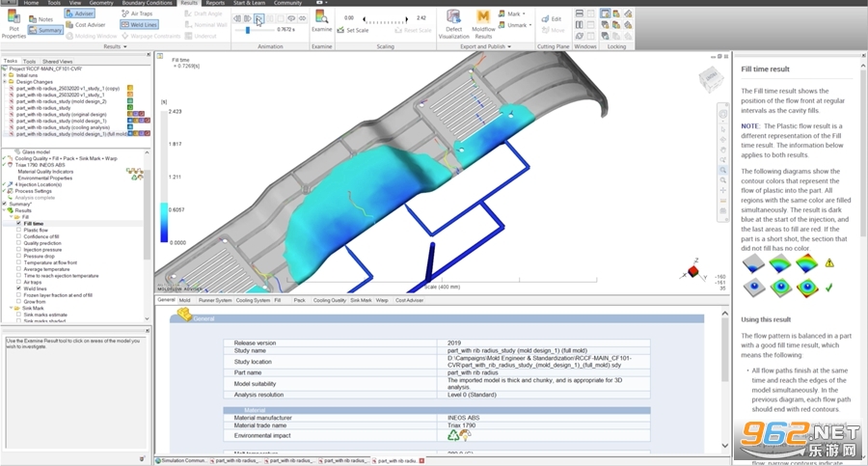Click the Unmark results icon

502,25
